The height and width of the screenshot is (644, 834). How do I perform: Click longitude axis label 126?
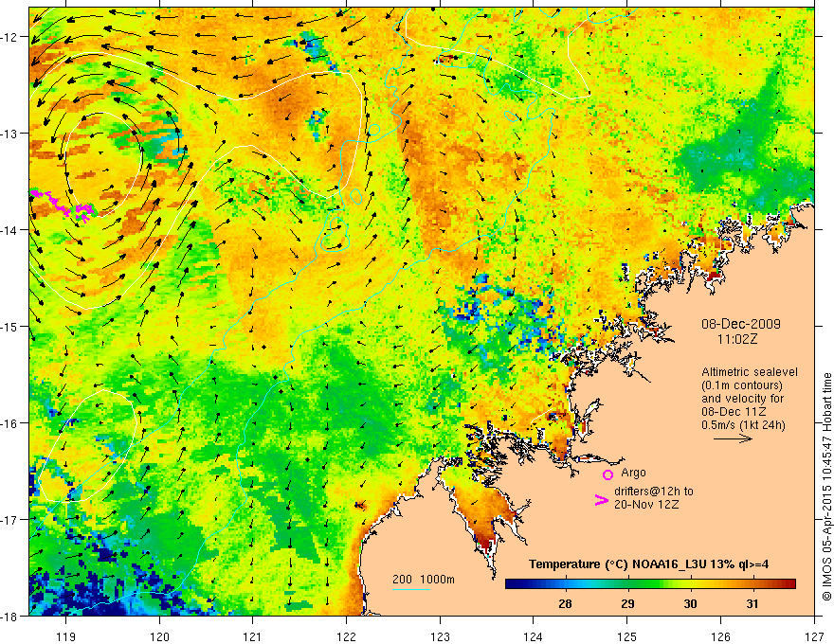pyautogui.click(x=720, y=636)
